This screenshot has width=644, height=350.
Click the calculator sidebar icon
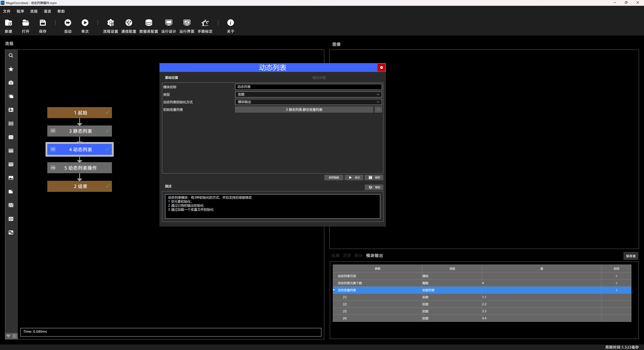point(11,164)
